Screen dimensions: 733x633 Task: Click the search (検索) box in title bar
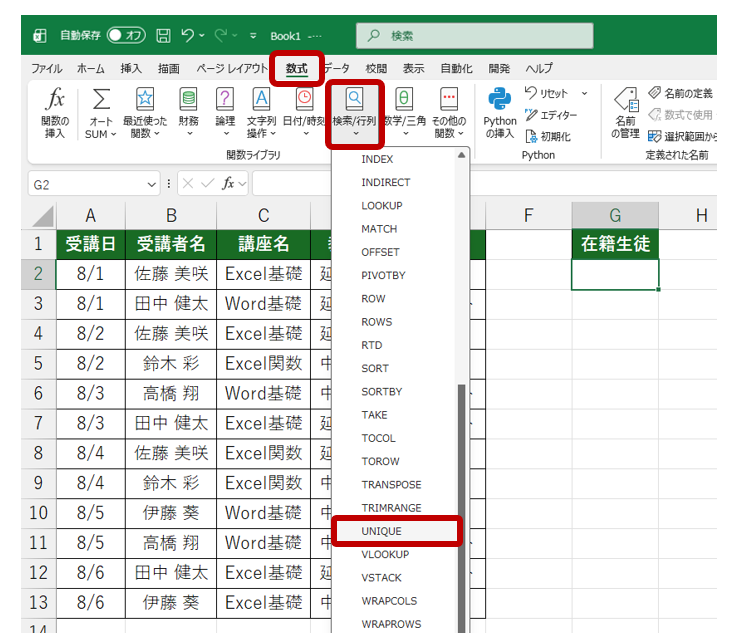pyautogui.click(x=474, y=36)
